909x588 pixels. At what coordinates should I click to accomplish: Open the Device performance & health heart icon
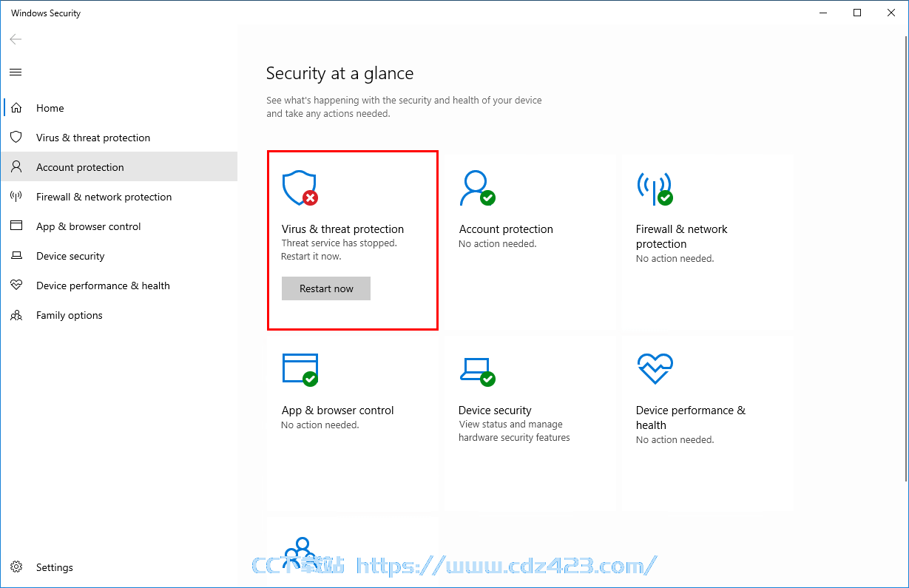click(x=655, y=368)
